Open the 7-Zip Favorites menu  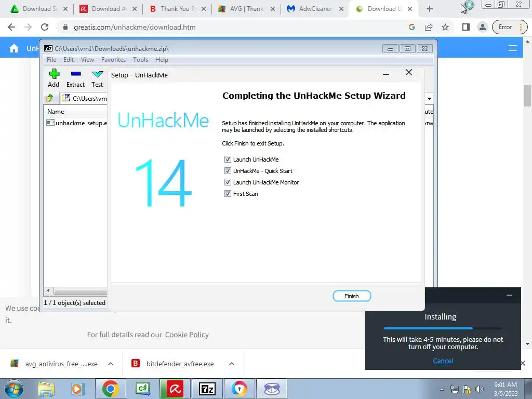click(x=113, y=60)
